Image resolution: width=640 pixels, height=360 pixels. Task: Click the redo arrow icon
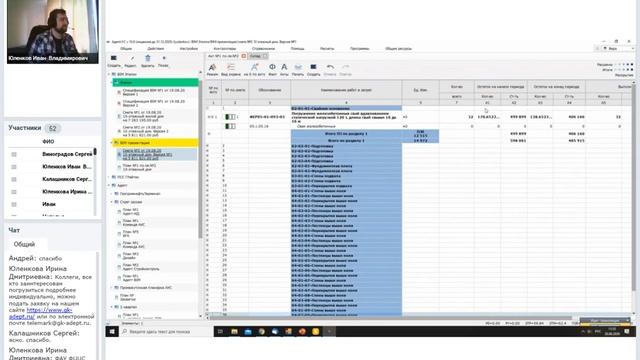[x=346, y=67]
